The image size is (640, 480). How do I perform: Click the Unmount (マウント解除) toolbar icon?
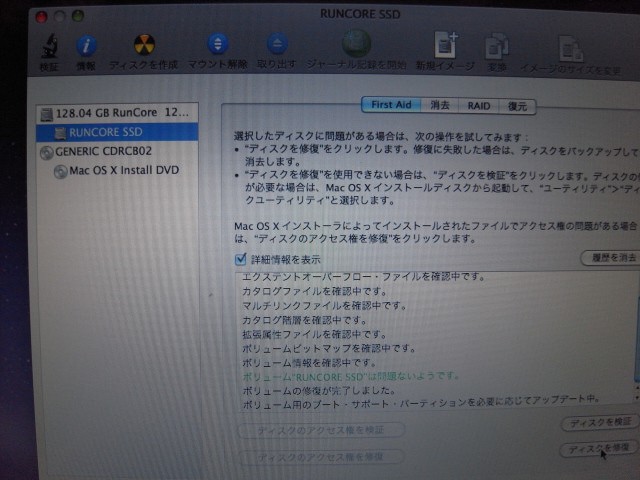click(x=218, y=45)
